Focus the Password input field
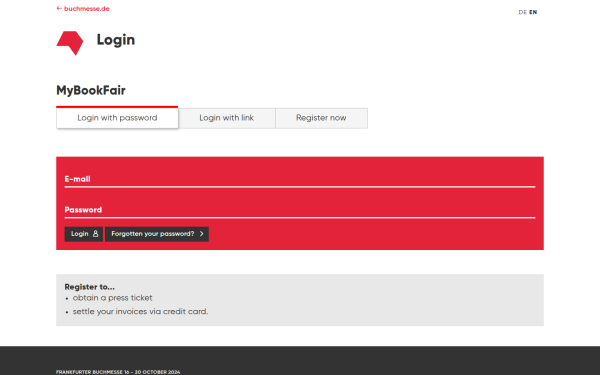This screenshot has height=375, width=600. pos(300,210)
